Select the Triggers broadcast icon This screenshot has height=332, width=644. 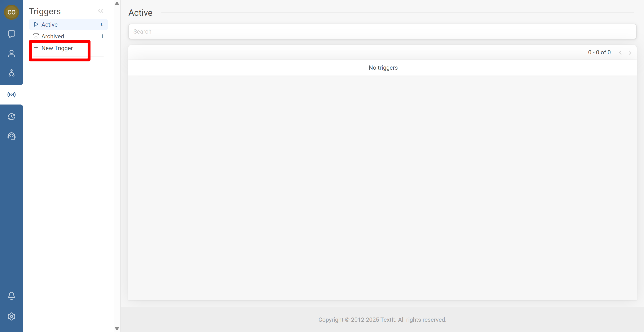(12, 94)
